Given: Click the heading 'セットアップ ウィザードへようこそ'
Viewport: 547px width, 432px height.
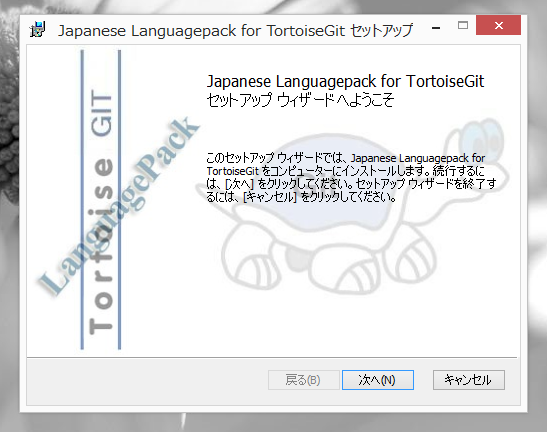Looking at the screenshot, I should [301, 100].
